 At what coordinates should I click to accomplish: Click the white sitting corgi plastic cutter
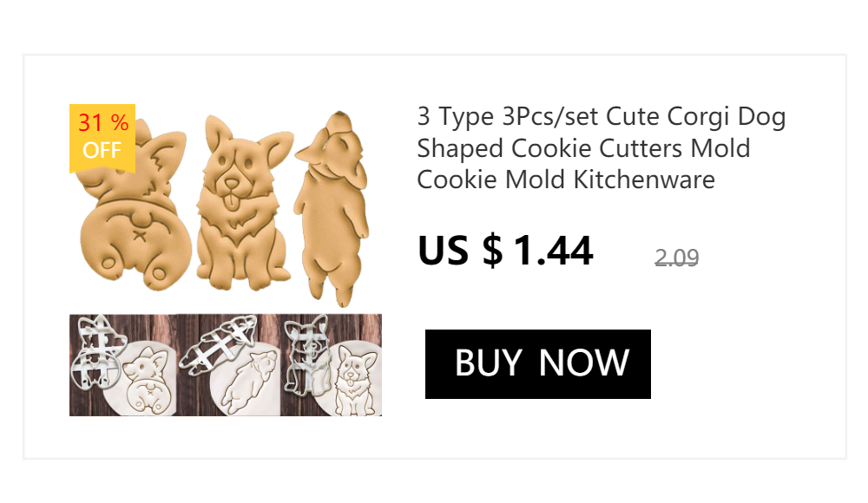pos(306,353)
